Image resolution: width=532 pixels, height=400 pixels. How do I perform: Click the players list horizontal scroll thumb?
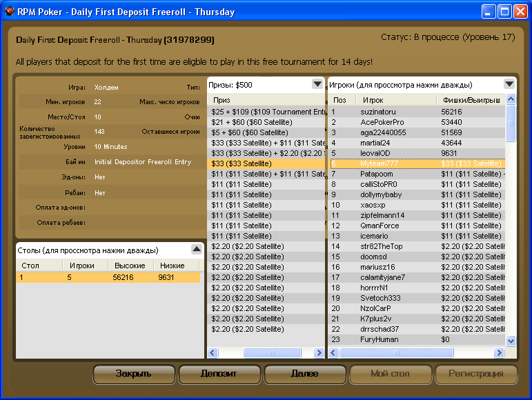[397, 352]
